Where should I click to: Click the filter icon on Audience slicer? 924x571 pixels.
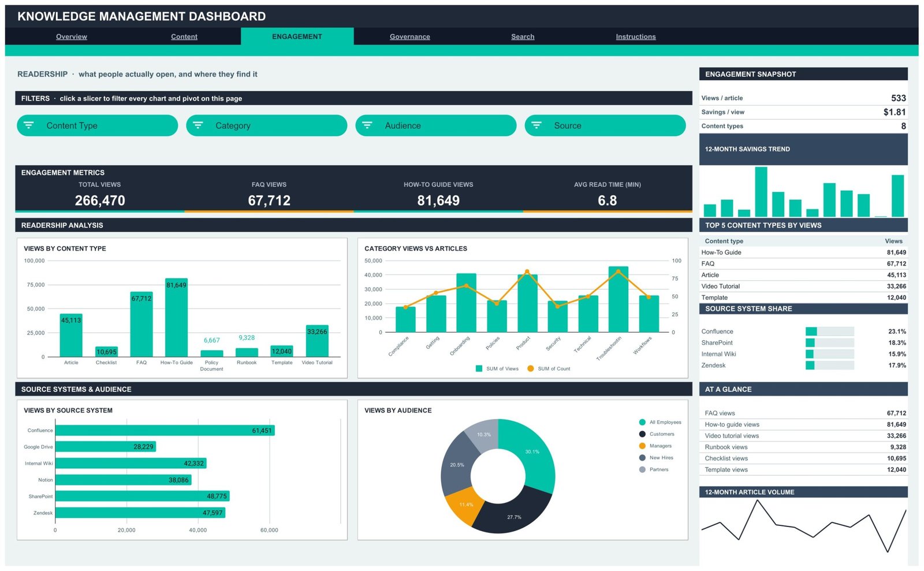pyautogui.click(x=367, y=125)
